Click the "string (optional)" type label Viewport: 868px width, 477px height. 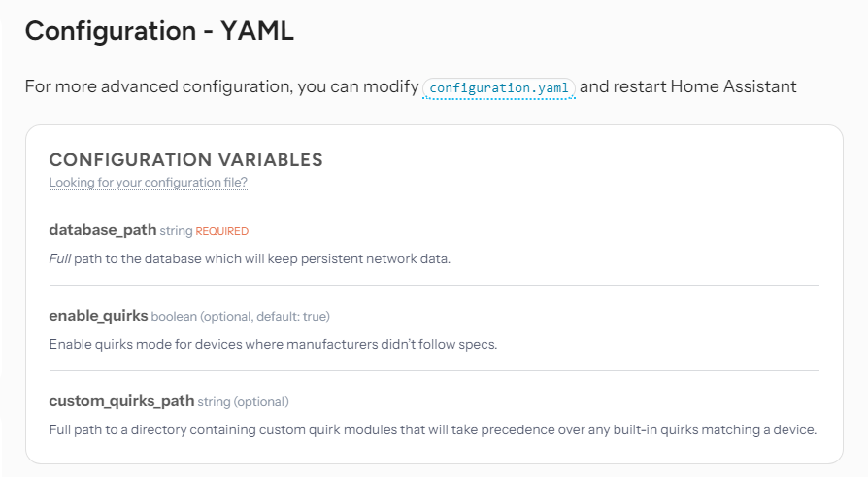click(x=243, y=401)
